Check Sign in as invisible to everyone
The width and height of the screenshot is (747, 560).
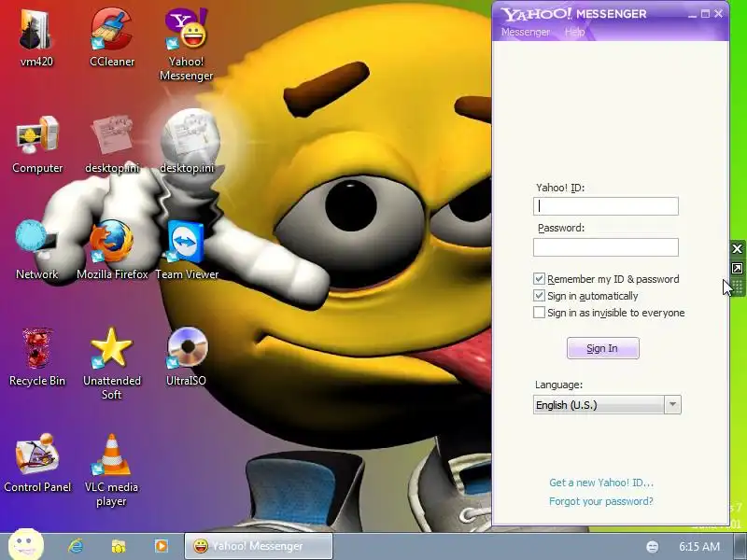[539, 313]
